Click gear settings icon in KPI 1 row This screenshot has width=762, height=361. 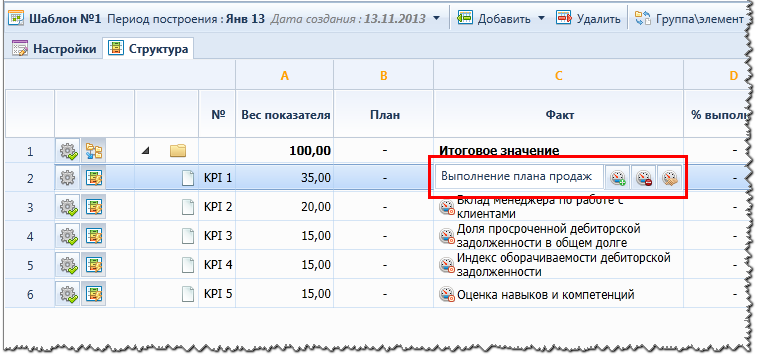pyautogui.click(x=68, y=178)
